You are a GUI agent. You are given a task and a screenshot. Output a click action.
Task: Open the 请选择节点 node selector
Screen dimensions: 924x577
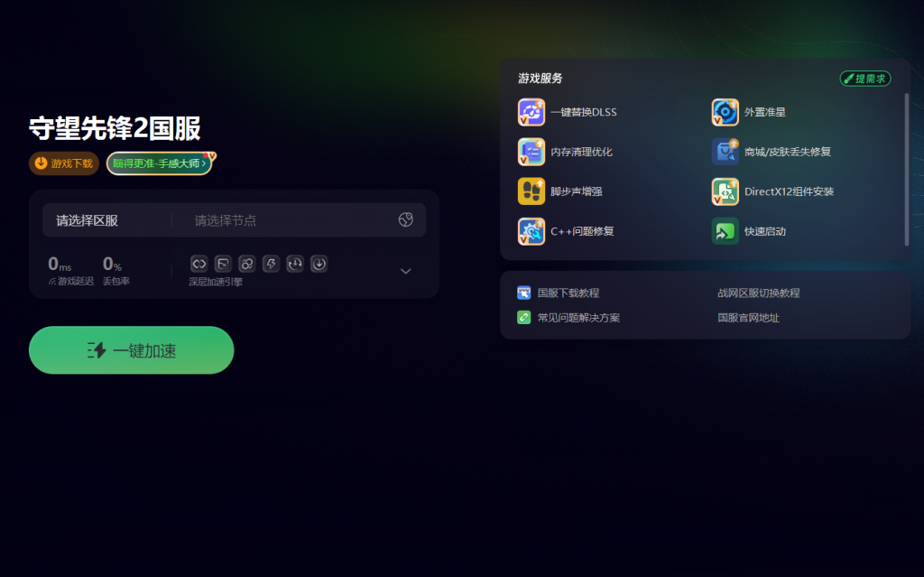(225, 220)
